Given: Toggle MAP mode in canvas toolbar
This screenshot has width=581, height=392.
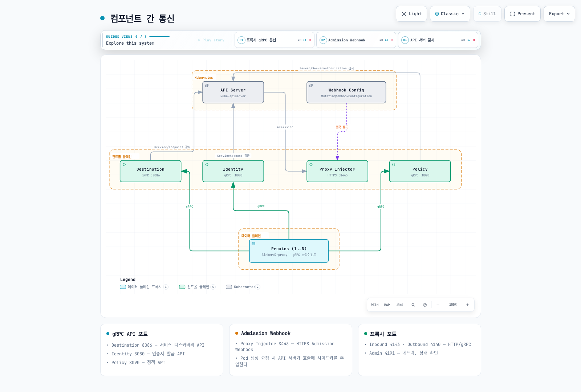Looking at the screenshot, I should [x=387, y=305].
